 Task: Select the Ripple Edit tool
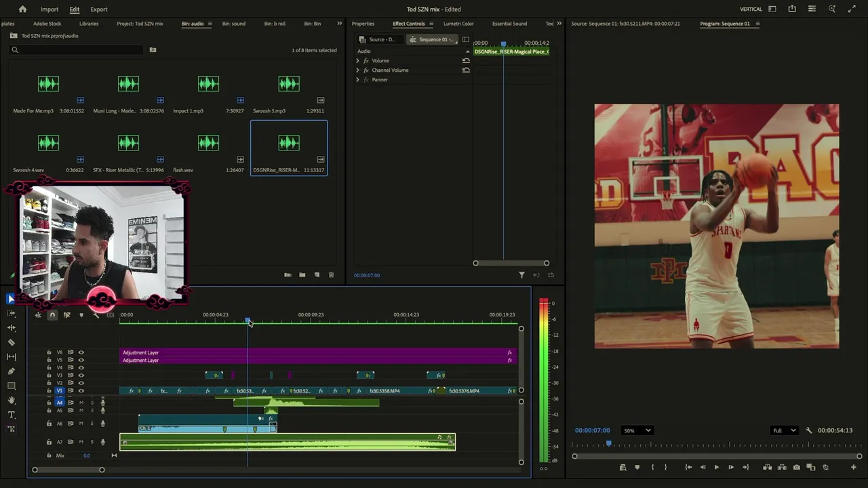point(11,327)
